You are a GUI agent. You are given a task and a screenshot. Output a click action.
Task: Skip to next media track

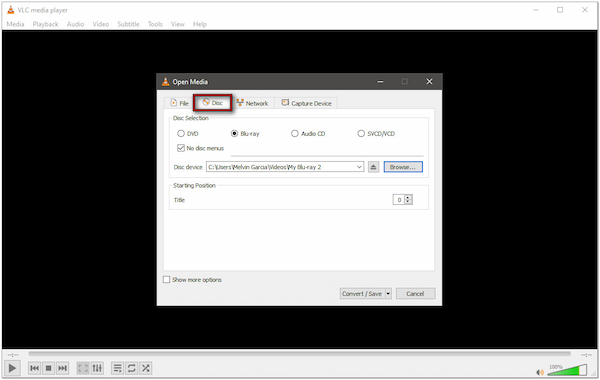tap(62, 368)
